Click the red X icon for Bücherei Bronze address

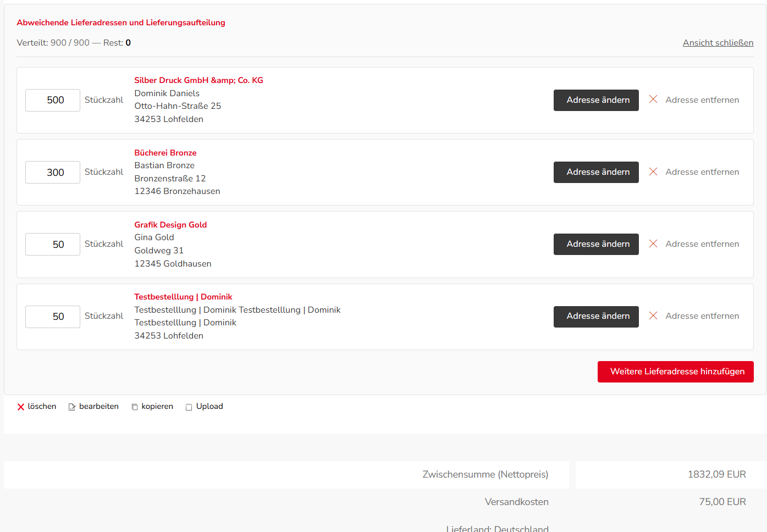click(653, 171)
